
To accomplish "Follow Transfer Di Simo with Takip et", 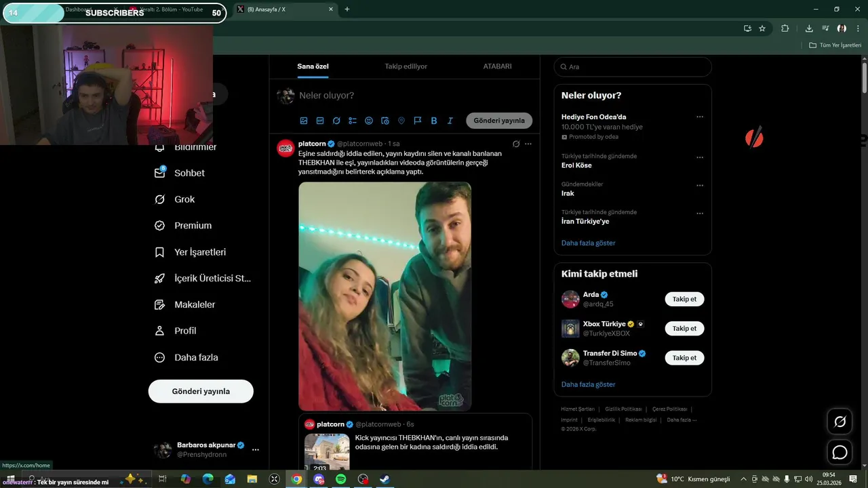I will (684, 357).
